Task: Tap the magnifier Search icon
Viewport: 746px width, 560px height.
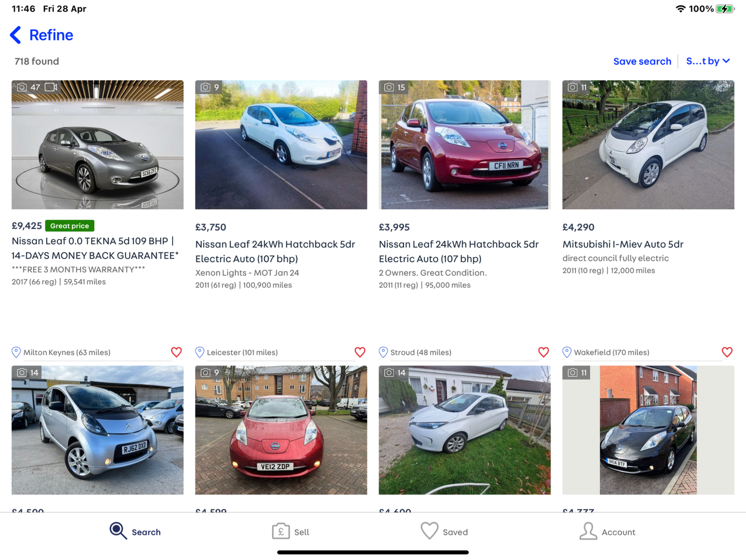Action: tap(118, 530)
